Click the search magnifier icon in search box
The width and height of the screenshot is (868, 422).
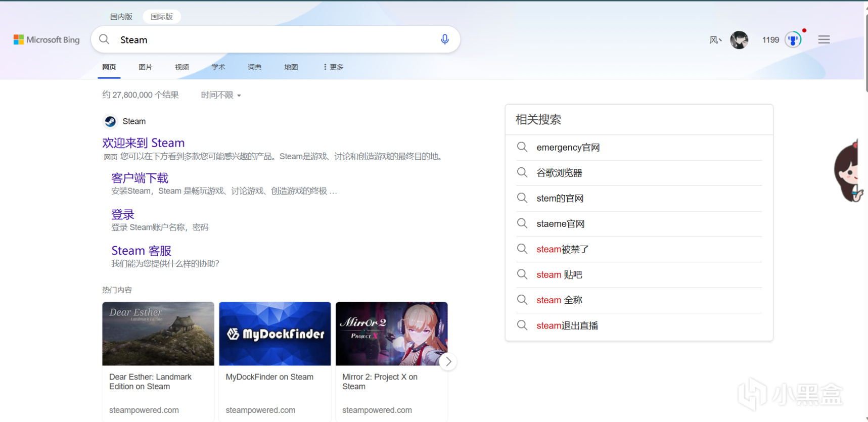pos(104,39)
